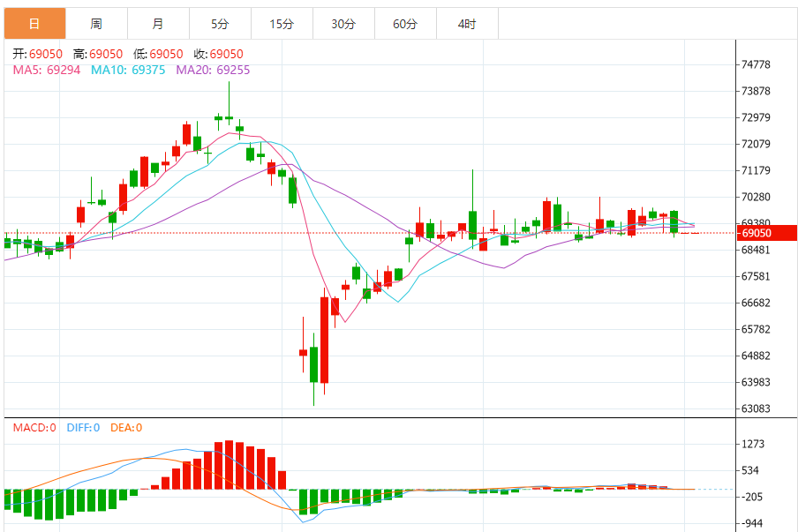Click the 高:69050 high price value
This screenshot has height=532, width=798.
click(98, 54)
